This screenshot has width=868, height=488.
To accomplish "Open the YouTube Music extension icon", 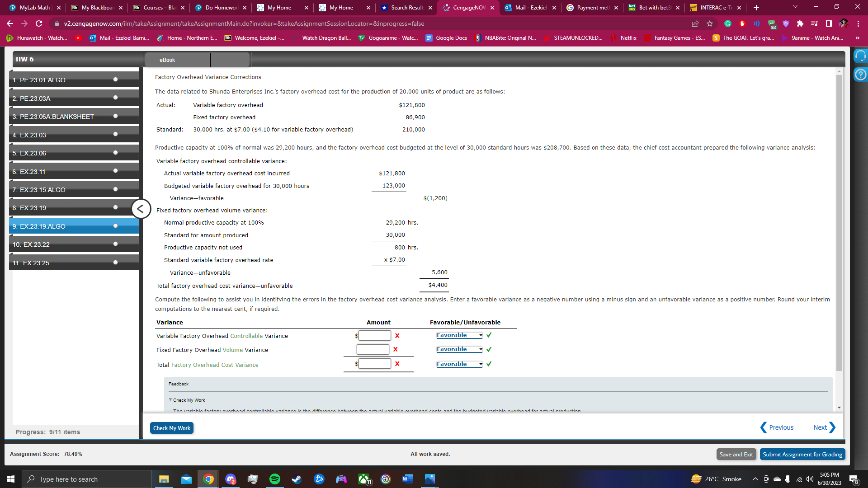I will click(x=815, y=23).
